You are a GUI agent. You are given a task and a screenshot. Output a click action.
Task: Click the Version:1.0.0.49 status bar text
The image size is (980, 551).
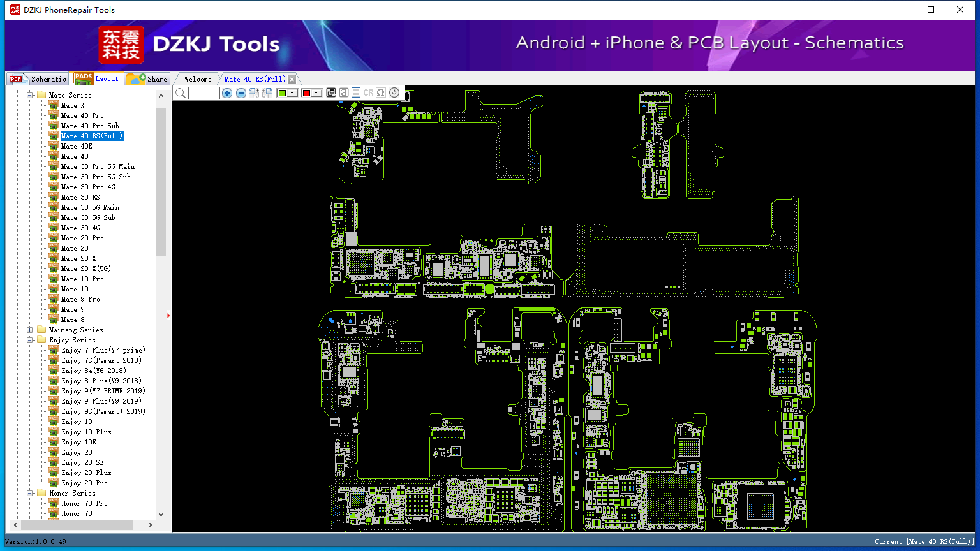(x=36, y=541)
